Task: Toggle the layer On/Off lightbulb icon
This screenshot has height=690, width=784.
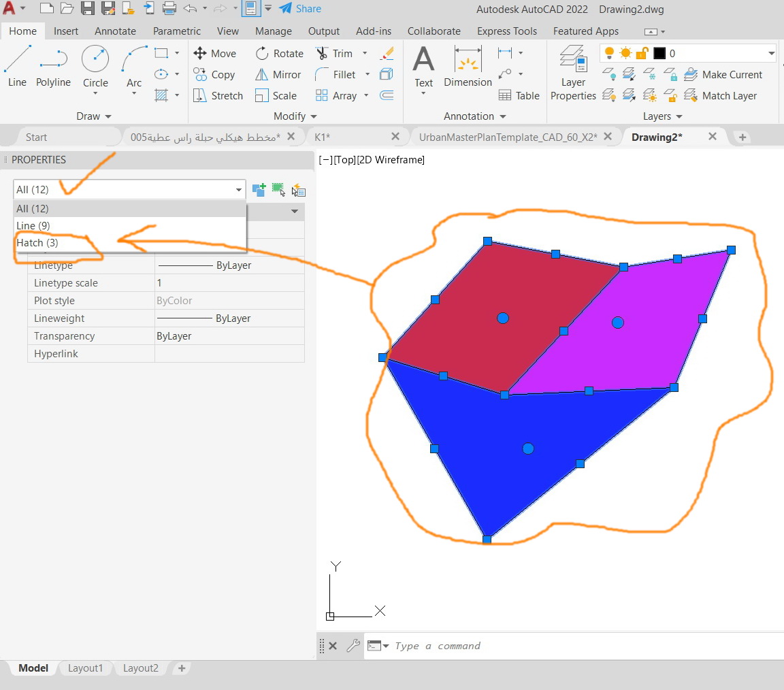Action: coord(609,53)
